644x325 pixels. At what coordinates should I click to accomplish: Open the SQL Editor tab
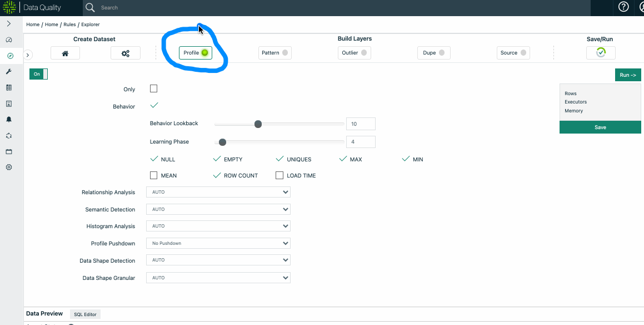[x=85, y=314]
